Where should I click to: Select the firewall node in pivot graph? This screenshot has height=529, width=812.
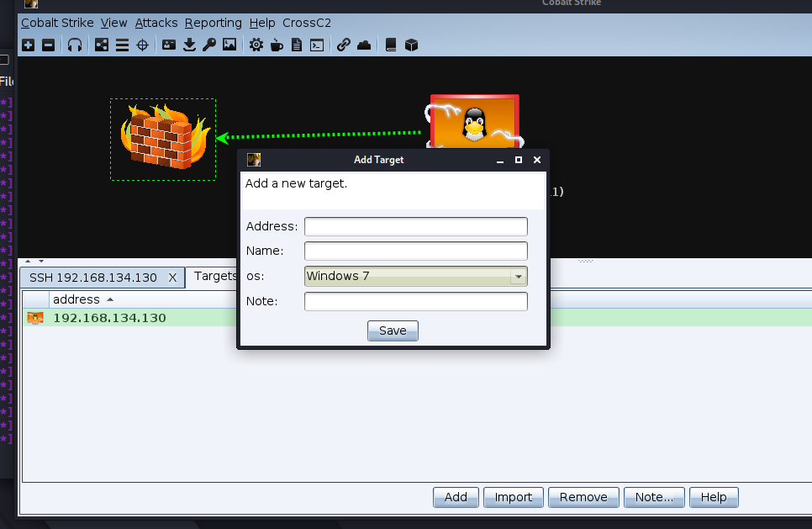point(163,140)
